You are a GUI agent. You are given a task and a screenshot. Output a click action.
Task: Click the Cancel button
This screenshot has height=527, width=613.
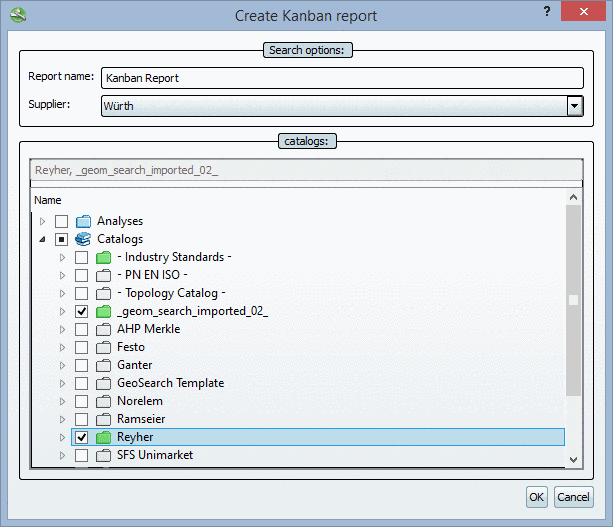(574, 497)
